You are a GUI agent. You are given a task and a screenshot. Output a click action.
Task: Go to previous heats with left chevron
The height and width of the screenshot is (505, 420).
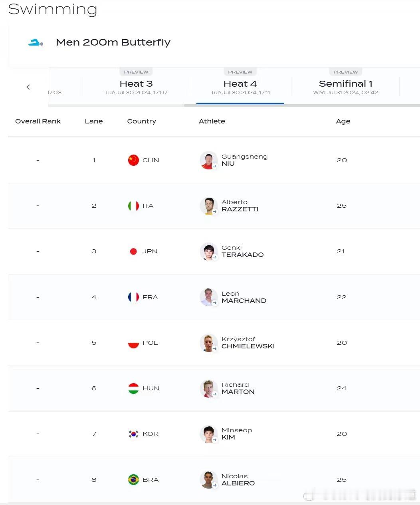[x=28, y=87]
